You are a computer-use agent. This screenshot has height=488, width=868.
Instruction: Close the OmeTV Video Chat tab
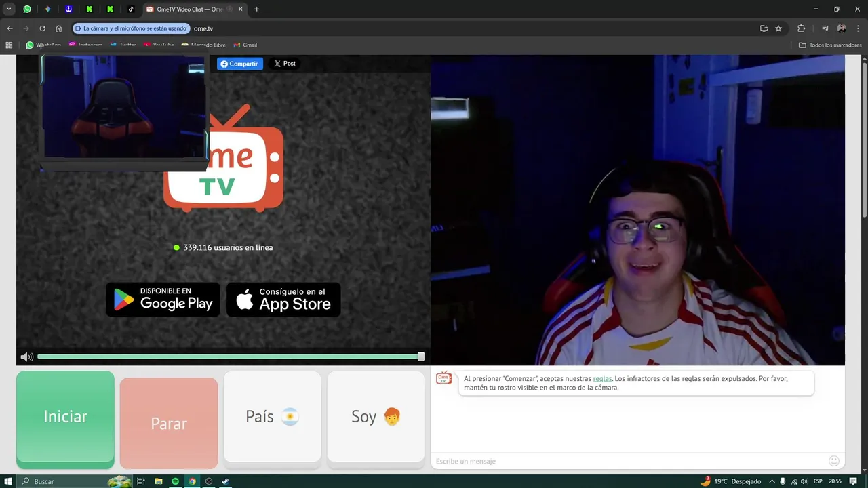click(x=240, y=9)
